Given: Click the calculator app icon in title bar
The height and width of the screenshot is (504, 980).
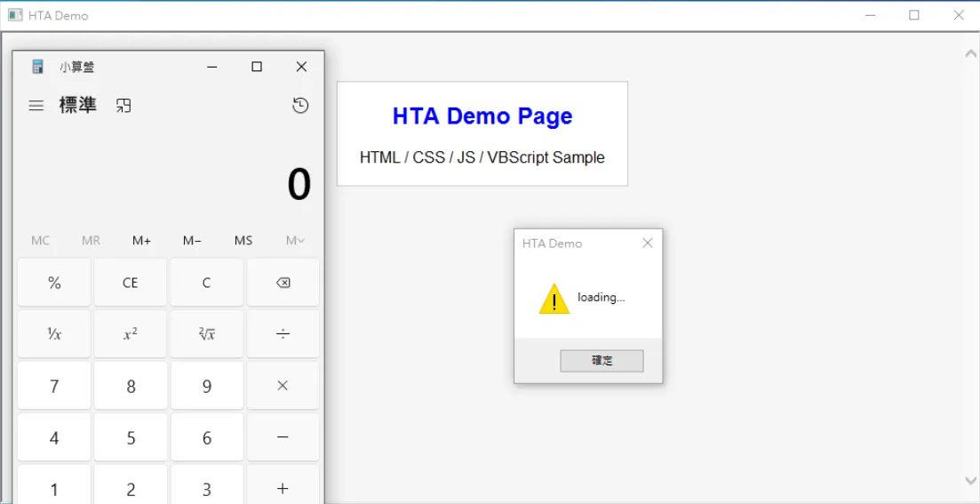Looking at the screenshot, I should pyautogui.click(x=37, y=67).
